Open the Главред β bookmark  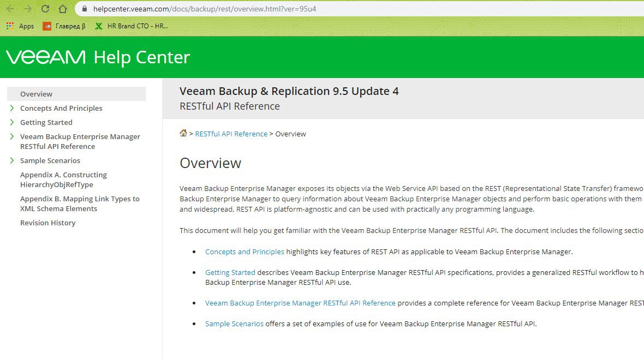64,26
